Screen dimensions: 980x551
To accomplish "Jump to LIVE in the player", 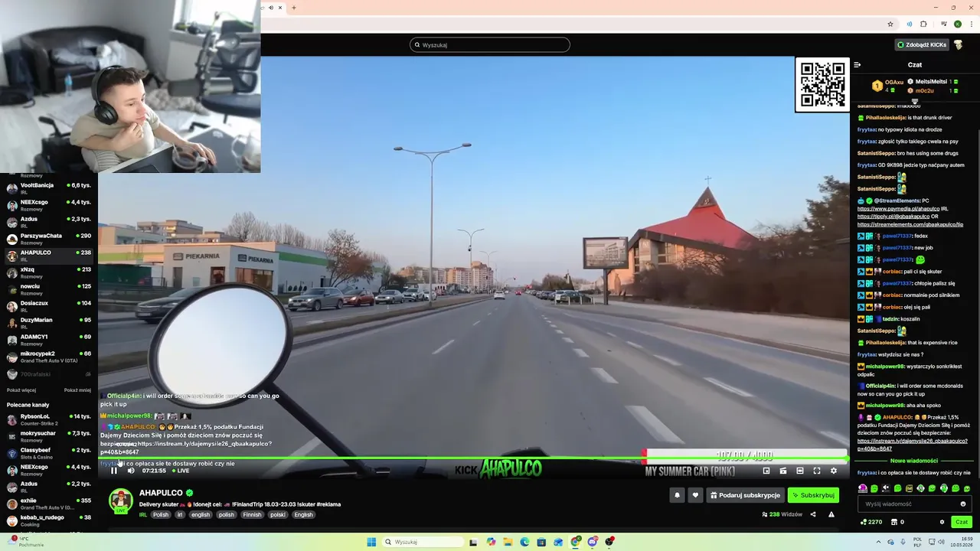I will [181, 471].
